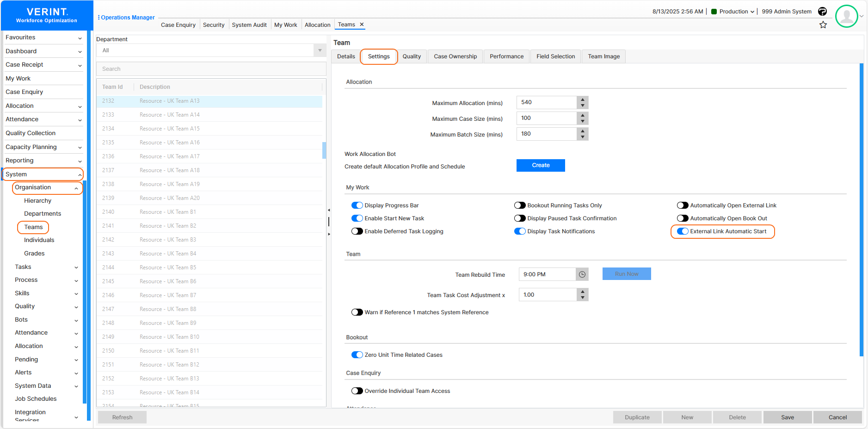This screenshot has height=429, width=868.
Task: Open the user profile avatar
Action: click(x=846, y=16)
